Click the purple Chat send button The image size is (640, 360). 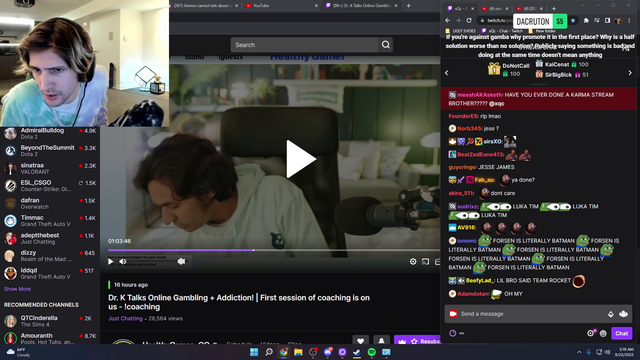click(x=622, y=333)
